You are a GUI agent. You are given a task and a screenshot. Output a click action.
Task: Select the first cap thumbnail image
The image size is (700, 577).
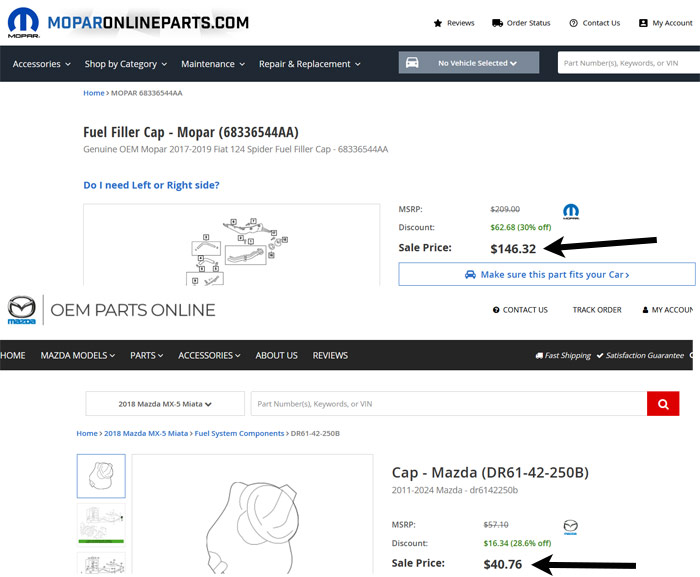pyautogui.click(x=101, y=476)
